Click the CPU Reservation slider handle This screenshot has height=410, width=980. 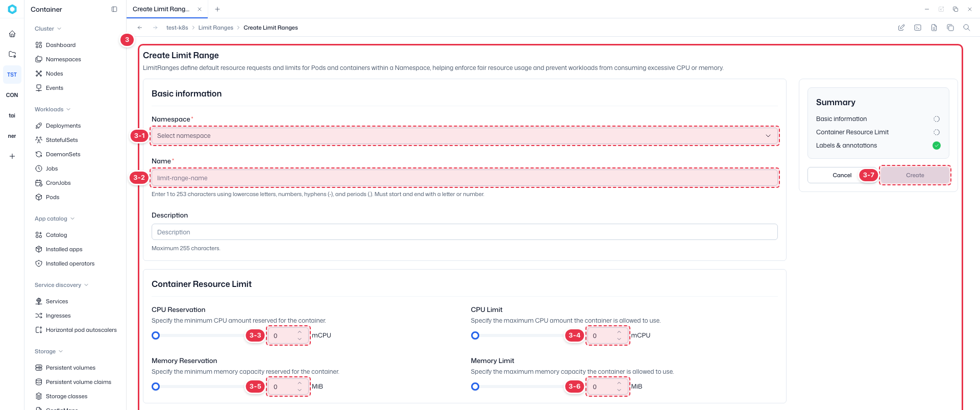click(156, 335)
